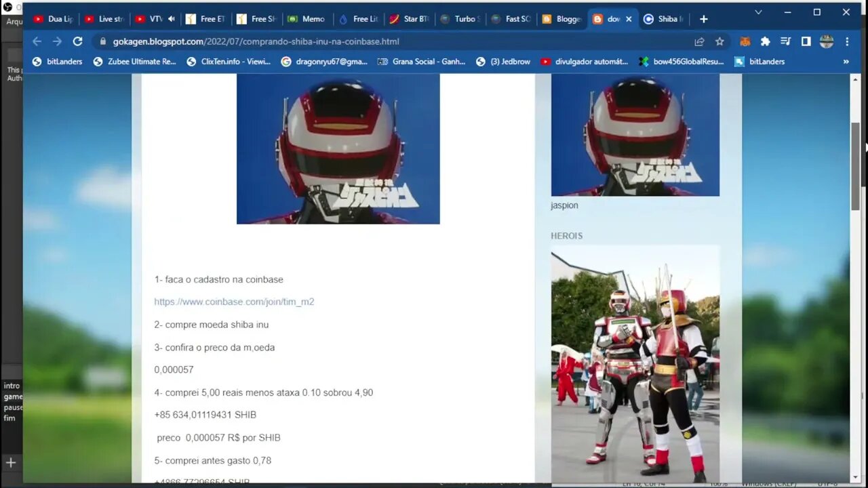Image resolution: width=868 pixels, height=488 pixels.
Task: Click the page vertical scrollbar thumb
Action: click(855, 165)
